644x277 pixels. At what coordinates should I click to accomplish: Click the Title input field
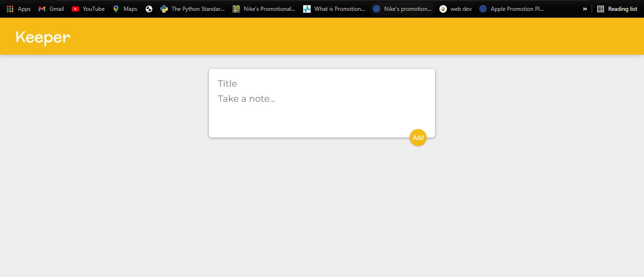click(x=283, y=83)
